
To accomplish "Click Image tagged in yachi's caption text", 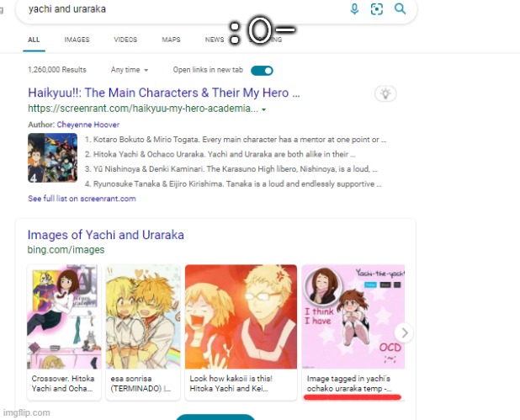I will click(x=349, y=384).
